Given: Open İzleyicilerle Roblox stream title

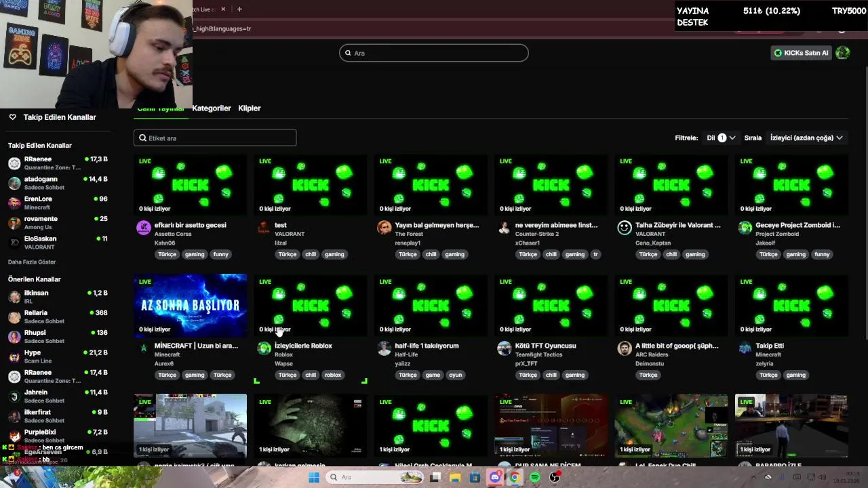Looking at the screenshot, I should [303, 346].
